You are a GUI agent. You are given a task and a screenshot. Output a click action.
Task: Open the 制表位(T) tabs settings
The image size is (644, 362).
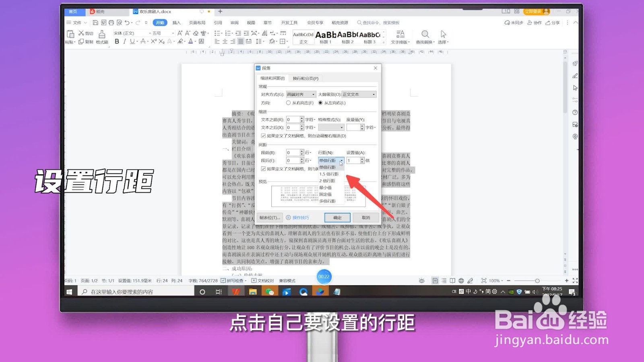[269, 218]
